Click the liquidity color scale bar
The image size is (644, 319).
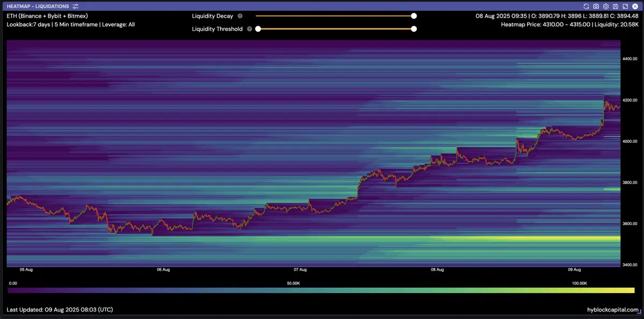click(x=321, y=290)
